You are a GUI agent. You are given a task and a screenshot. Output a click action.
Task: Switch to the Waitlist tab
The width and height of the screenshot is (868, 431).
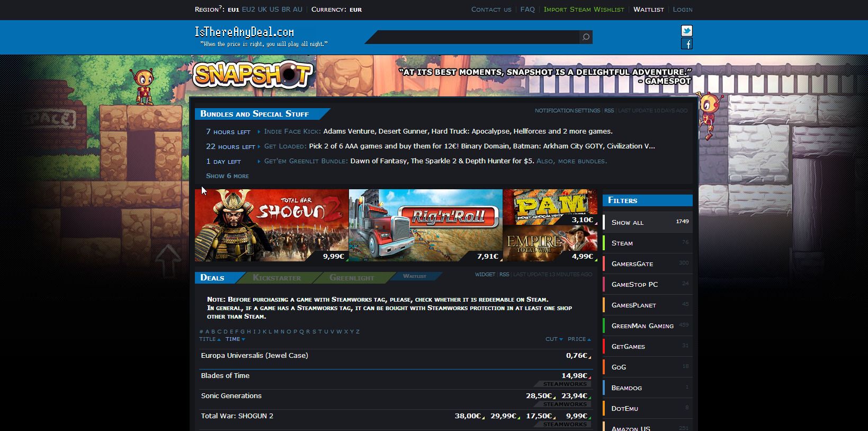(x=415, y=276)
